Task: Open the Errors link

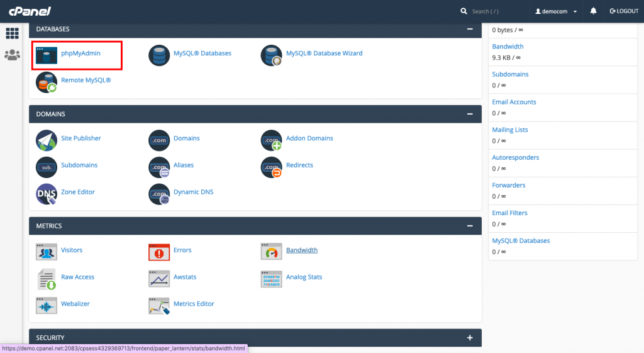Action: 182,250
